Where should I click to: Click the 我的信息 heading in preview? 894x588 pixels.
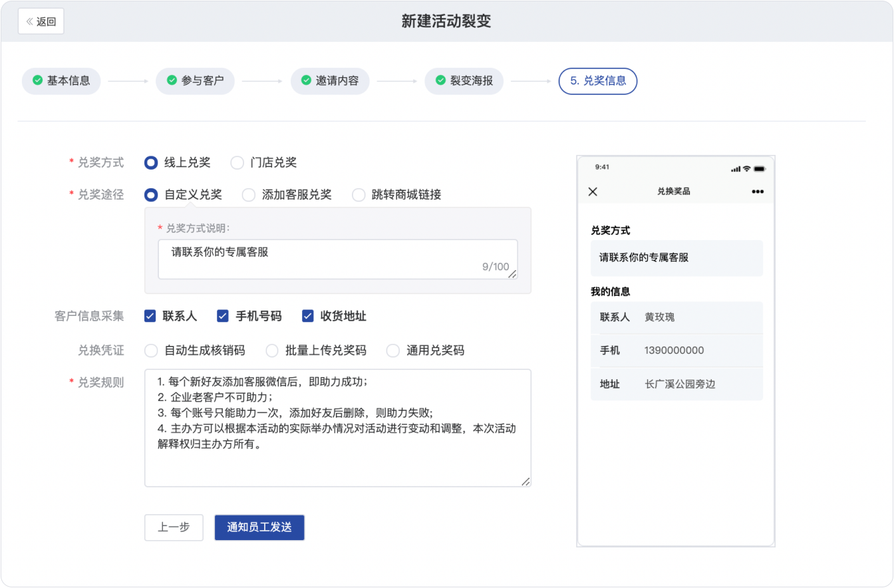point(611,291)
